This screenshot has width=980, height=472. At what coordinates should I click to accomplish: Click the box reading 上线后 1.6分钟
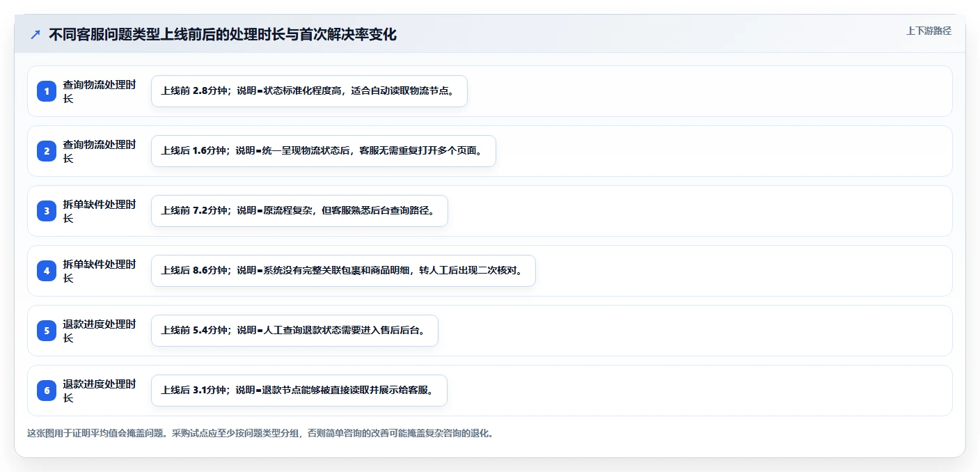324,151
